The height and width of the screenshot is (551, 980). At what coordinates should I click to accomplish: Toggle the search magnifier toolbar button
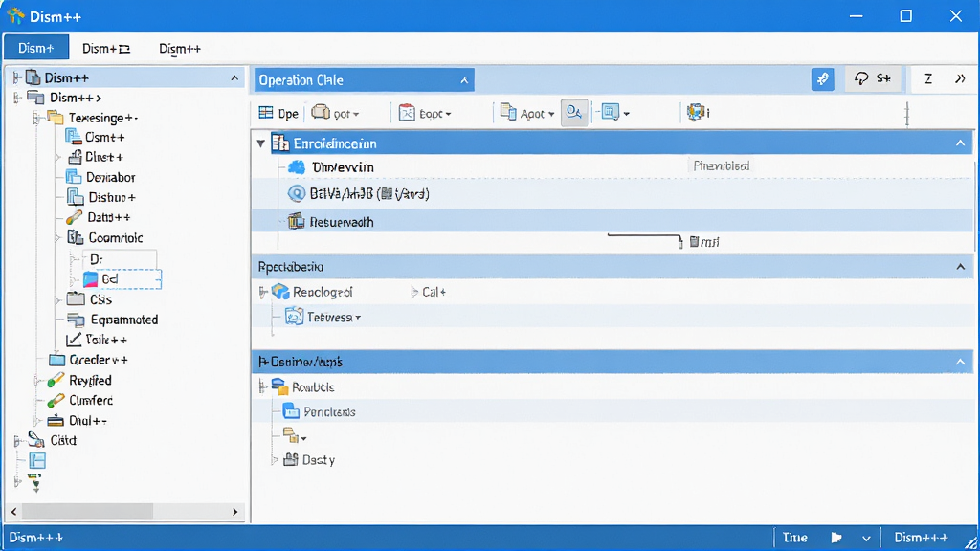(574, 113)
